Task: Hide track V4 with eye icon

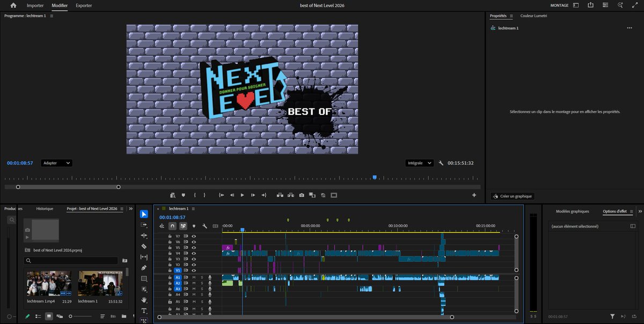Action: [x=194, y=253]
